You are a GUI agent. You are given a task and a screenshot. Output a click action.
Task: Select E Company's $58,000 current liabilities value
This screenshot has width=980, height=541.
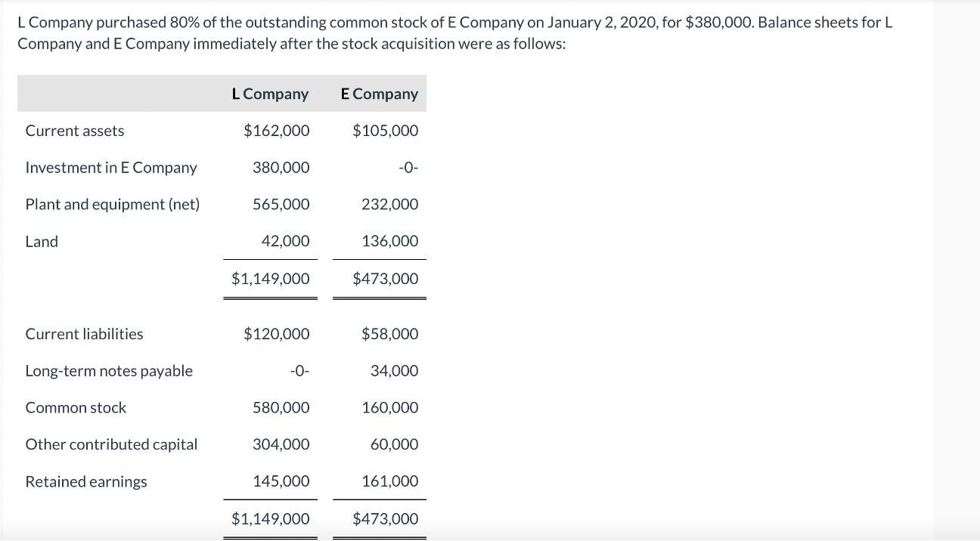point(389,334)
